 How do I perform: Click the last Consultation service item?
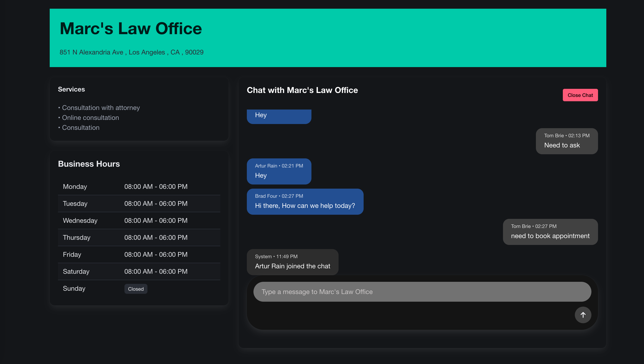(x=81, y=128)
